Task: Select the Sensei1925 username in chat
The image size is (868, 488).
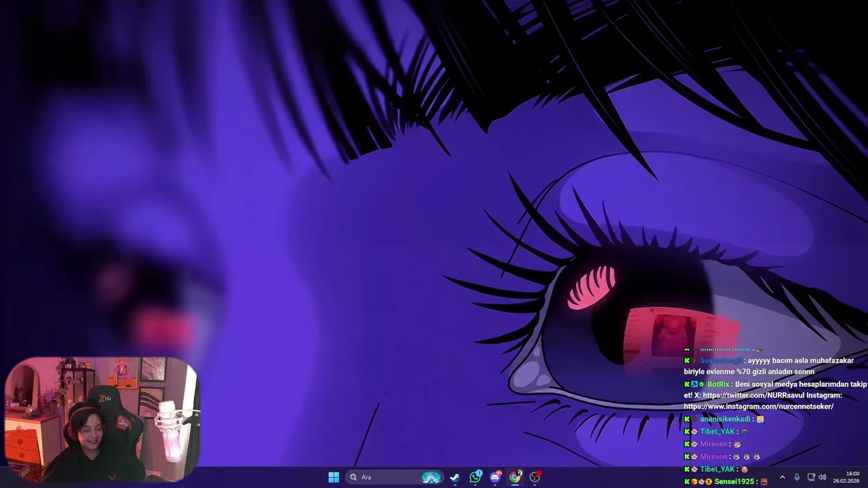Action: pyautogui.click(x=734, y=481)
